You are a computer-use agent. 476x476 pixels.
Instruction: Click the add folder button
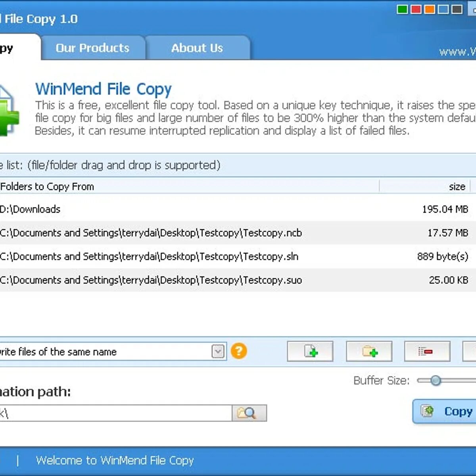click(x=369, y=351)
